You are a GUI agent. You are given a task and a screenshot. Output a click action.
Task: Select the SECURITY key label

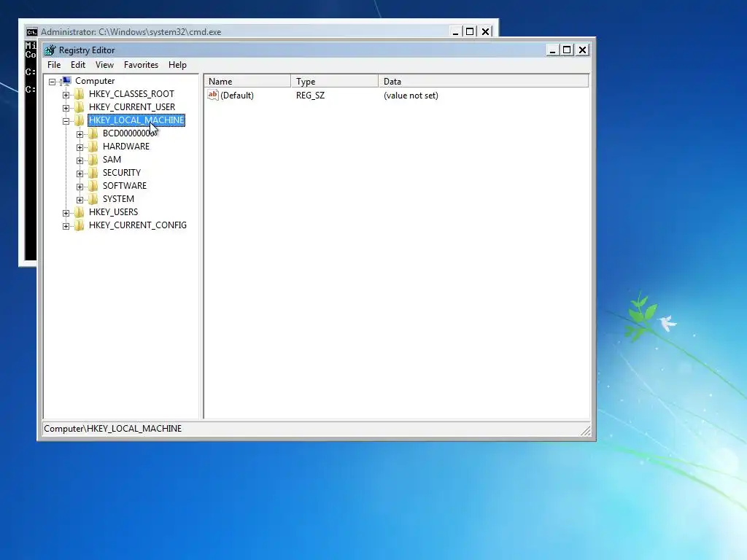122,172
